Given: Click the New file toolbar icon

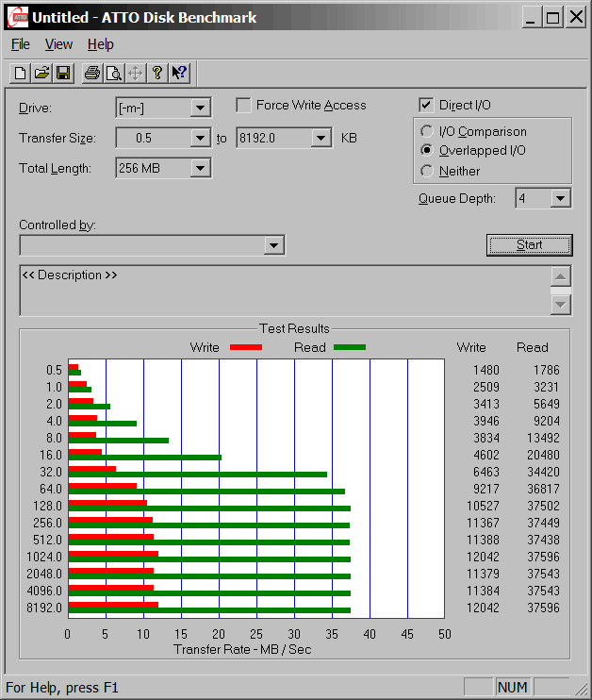Looking at the screenshot, I should tap(21, 73).
